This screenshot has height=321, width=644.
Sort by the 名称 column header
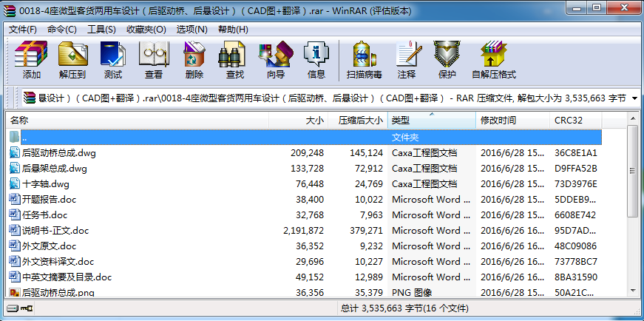pyautogui.click(x=138, y=121)
